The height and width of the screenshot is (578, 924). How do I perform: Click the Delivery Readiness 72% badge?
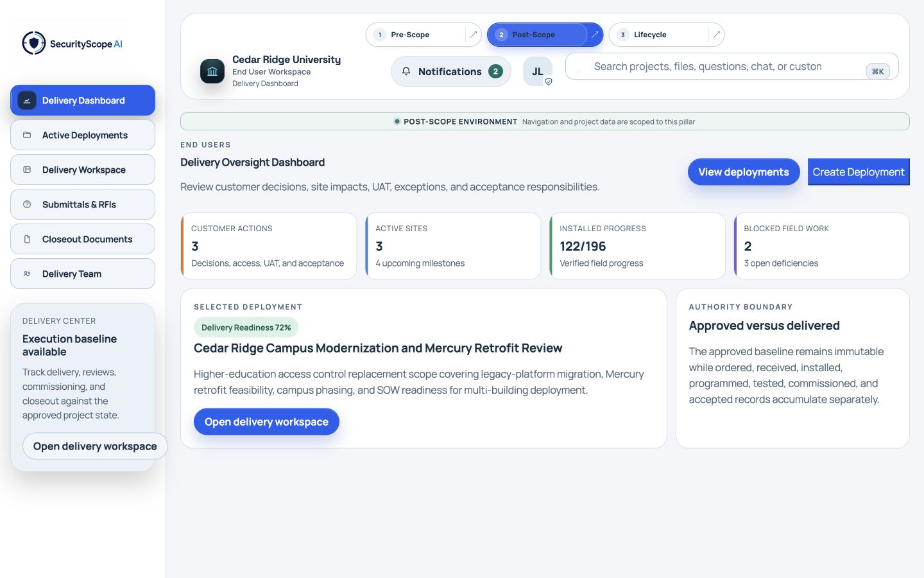pyautogui.click(x=246, y=328)
